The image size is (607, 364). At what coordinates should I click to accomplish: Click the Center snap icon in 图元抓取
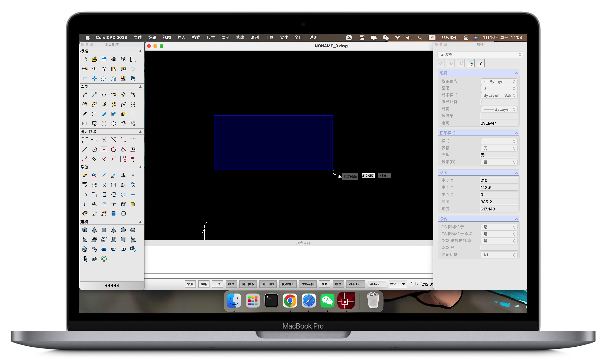point(94,149)
